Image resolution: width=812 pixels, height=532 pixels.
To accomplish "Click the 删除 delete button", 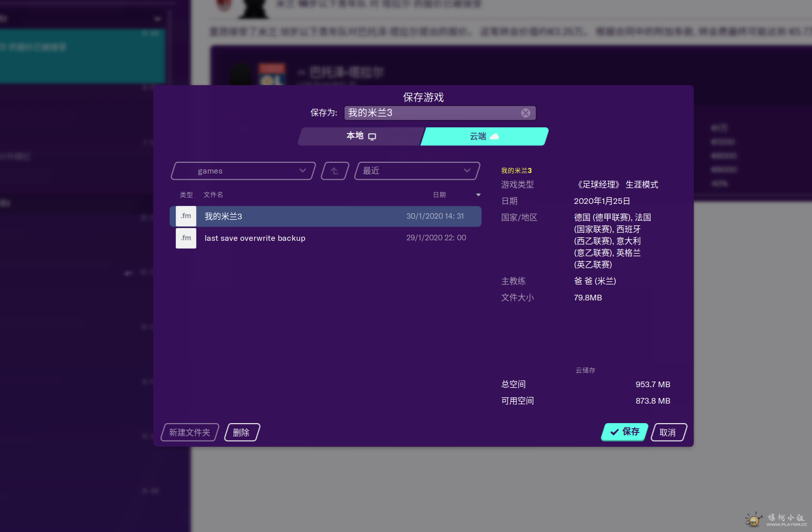I will pyautogui.click(x=242, y=432).
